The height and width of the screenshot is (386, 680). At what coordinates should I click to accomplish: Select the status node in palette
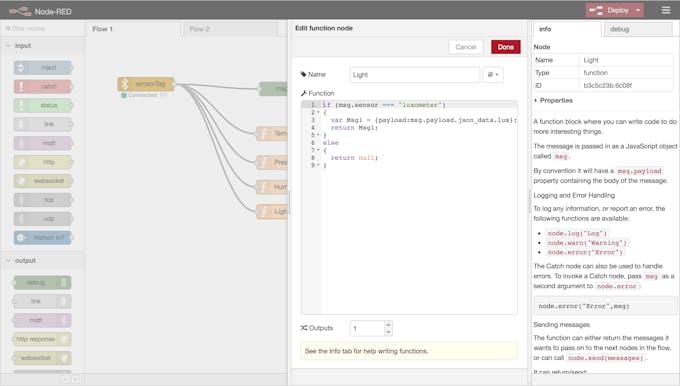point(42,105)
